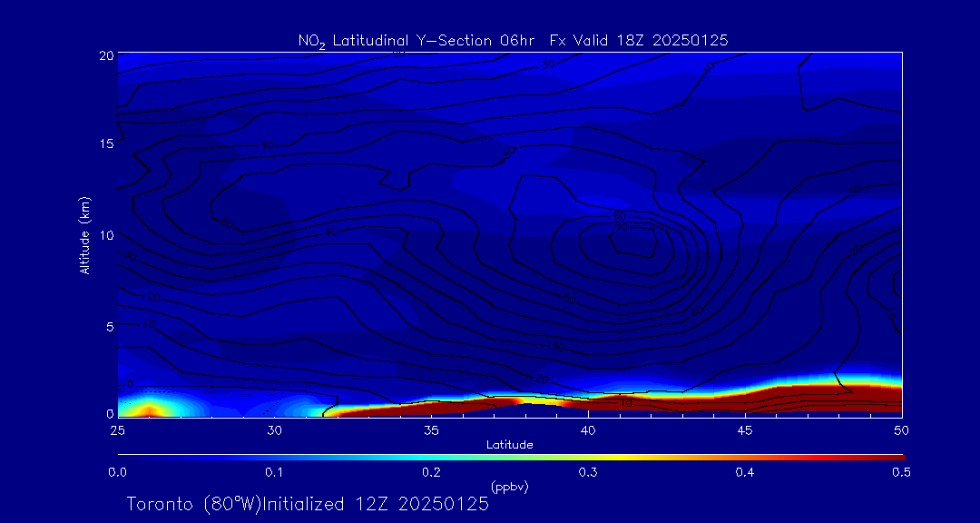Screen dimensions: 980x523
Task: Click the 'Altitude (km)' vertical axis label
Action: pyautogui.click(x=85, y=235)
